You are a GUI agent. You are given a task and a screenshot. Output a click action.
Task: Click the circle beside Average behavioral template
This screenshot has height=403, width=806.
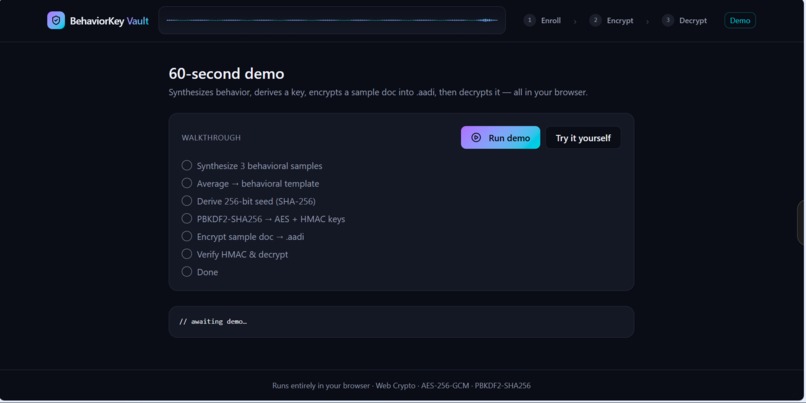pos(187,183)
